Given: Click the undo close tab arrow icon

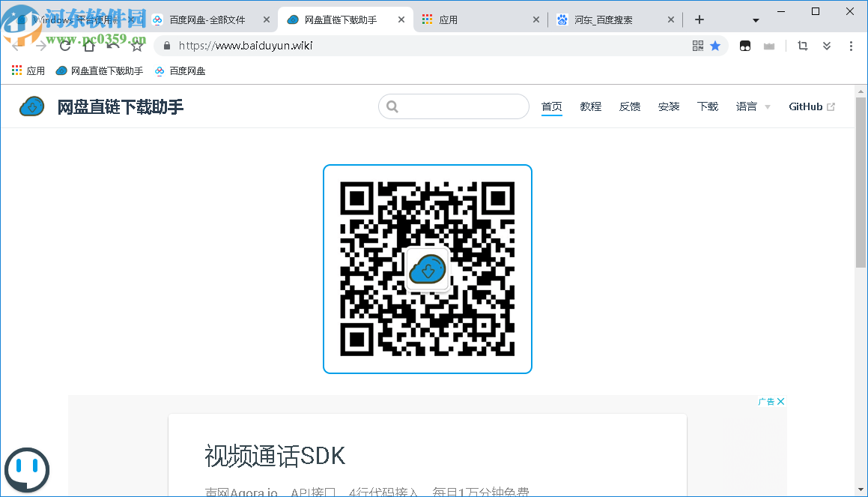Looking at the screenshot, I should click(x=113, y=46).
